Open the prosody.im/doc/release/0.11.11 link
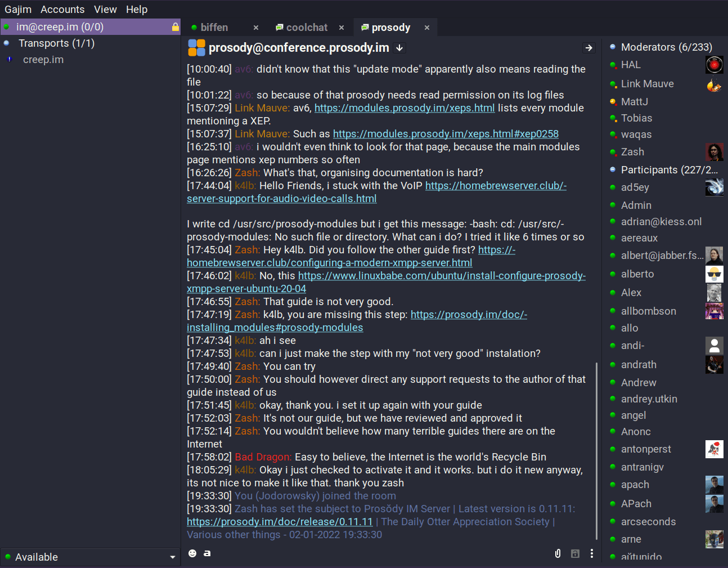 tap(280, 522)
